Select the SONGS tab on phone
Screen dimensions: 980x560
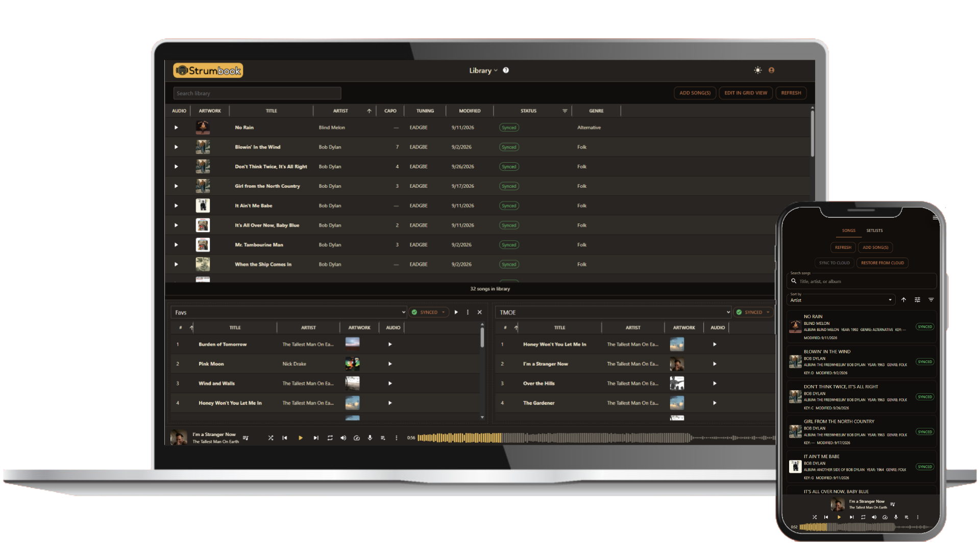tap(849, 231)
